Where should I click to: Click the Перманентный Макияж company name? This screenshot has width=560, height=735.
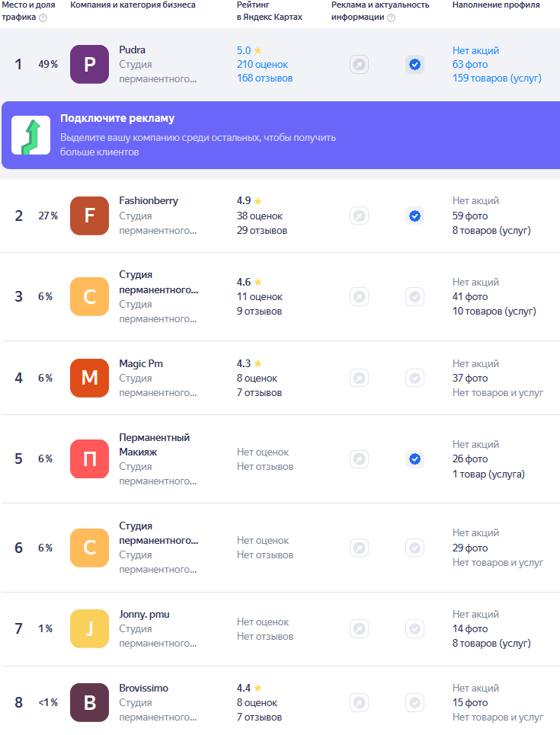pos(155,444)
